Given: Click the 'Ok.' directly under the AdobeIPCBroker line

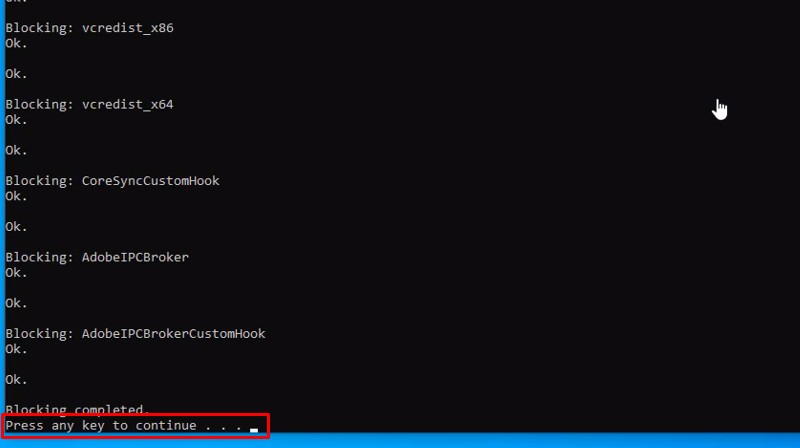Looking at the screenshot, I should pos(16,272).
